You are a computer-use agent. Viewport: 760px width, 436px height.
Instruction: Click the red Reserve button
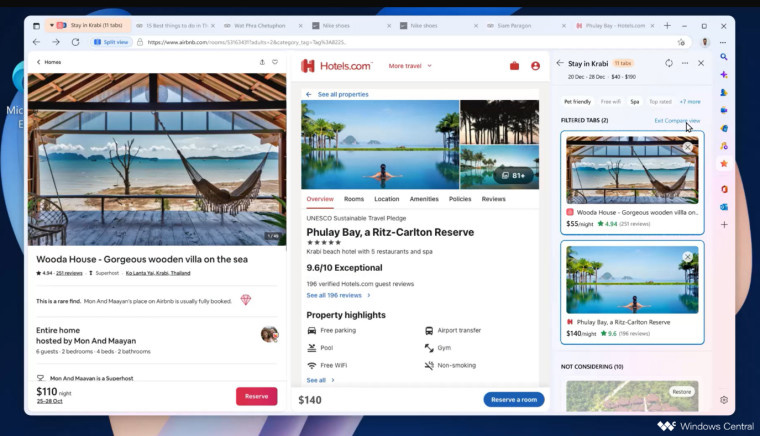256,396
